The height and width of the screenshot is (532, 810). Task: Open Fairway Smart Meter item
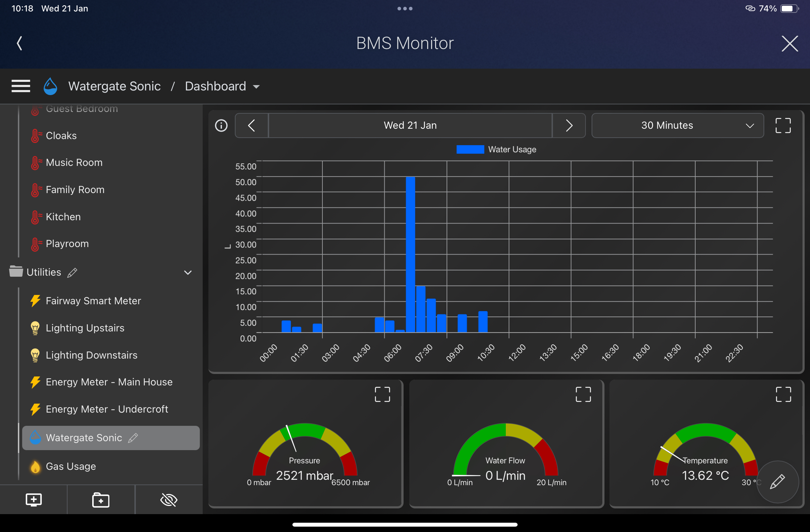click(93, 301)
